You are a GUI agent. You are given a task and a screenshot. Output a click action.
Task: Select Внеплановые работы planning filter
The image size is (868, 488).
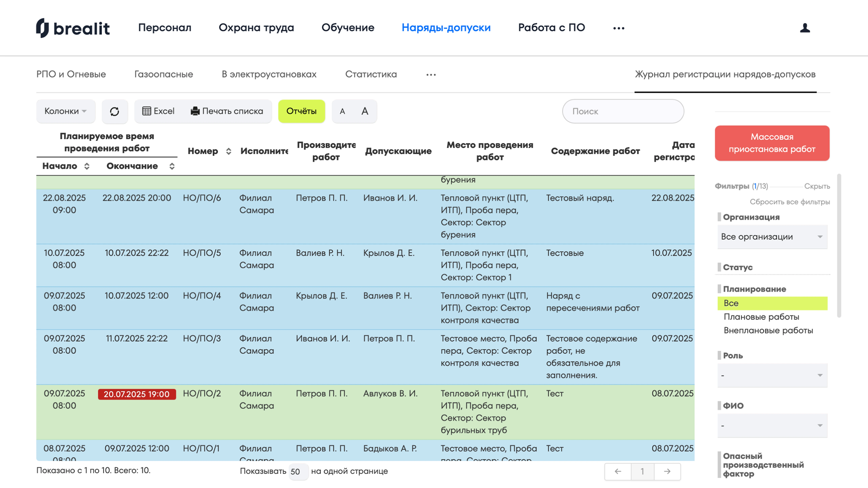click(768, 330)
